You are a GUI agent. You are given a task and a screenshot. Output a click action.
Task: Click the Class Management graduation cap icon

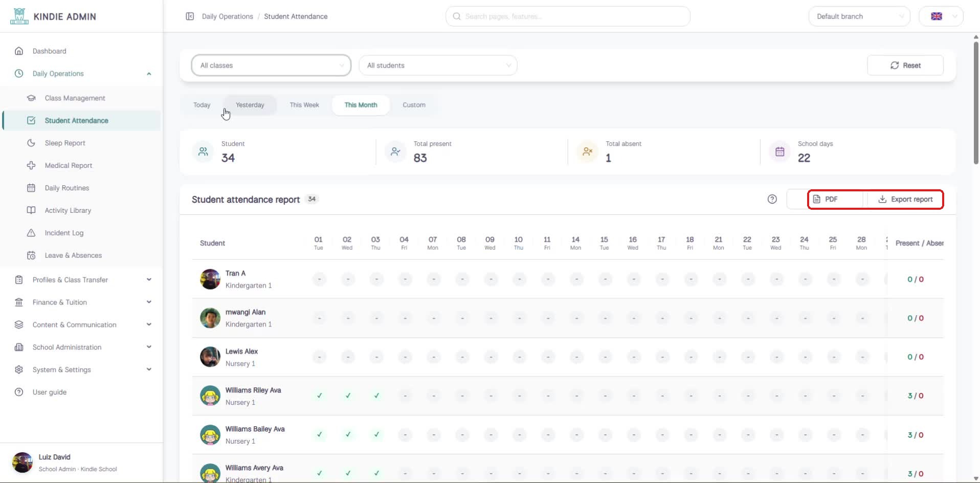31,98
